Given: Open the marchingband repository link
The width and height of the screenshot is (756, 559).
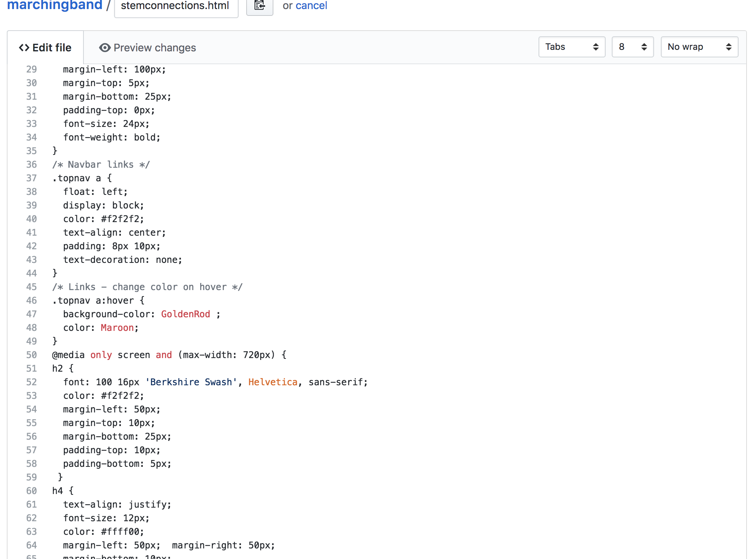Looking at the screenshot, I should coord(55,5).
